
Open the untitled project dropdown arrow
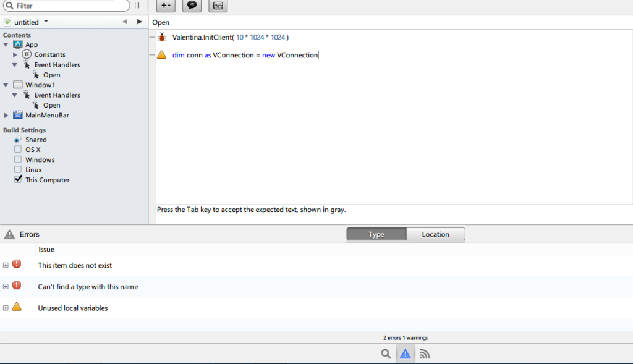coord(46,22)
